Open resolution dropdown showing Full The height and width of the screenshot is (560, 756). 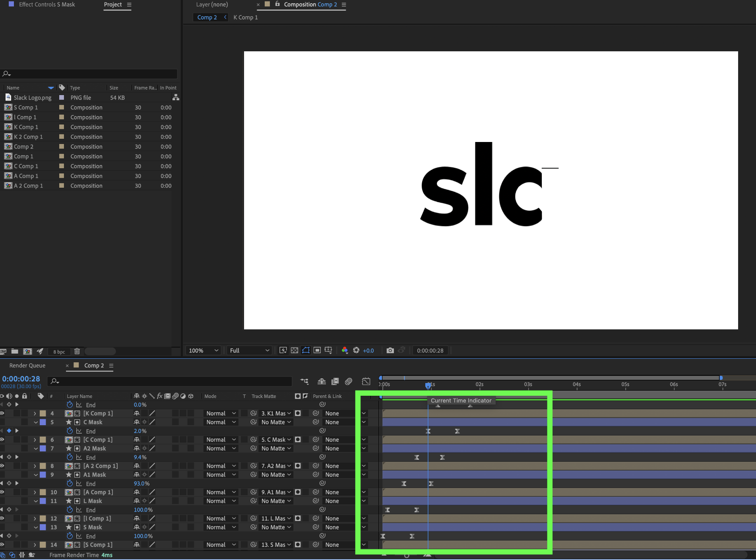point(249,350)
